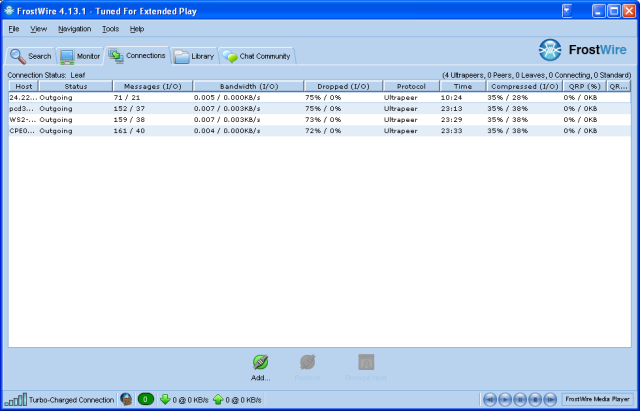Maximize the FrostWire window
The height and width of the screenshot is (411, 640).
point(613,11)
